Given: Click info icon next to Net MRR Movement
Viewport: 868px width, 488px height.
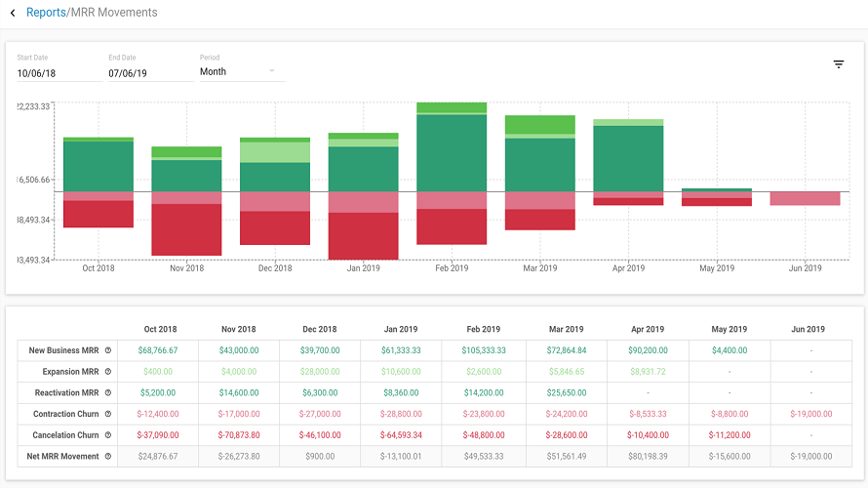Looking at the screenshot, I should coord(108,456).
